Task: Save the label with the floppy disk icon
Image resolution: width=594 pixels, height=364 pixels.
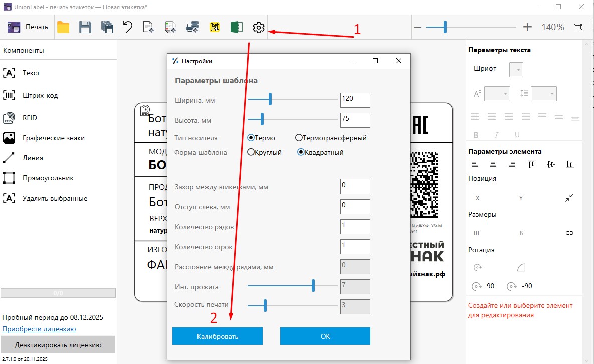Action: pyautogui.click(x=85, y=28)
